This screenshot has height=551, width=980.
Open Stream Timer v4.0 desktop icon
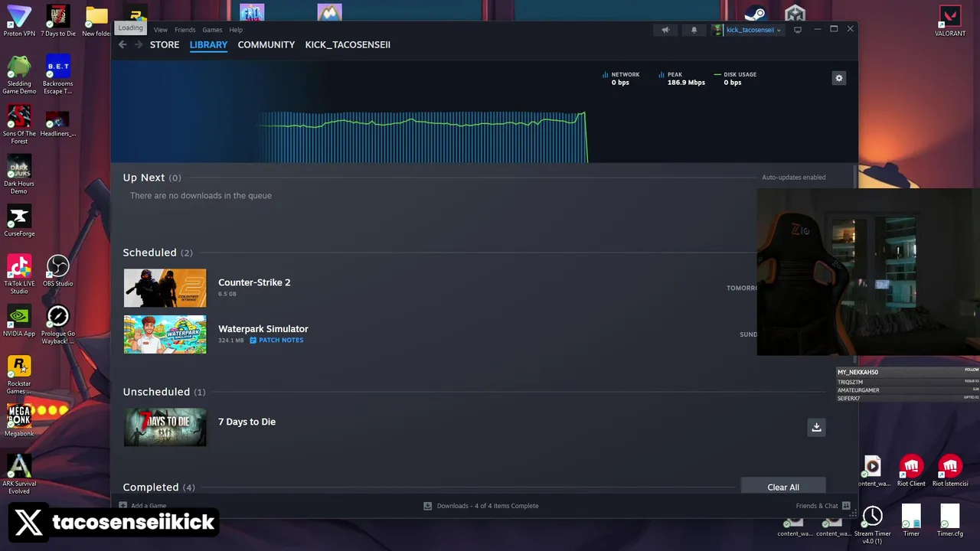(x=873, y=525)
